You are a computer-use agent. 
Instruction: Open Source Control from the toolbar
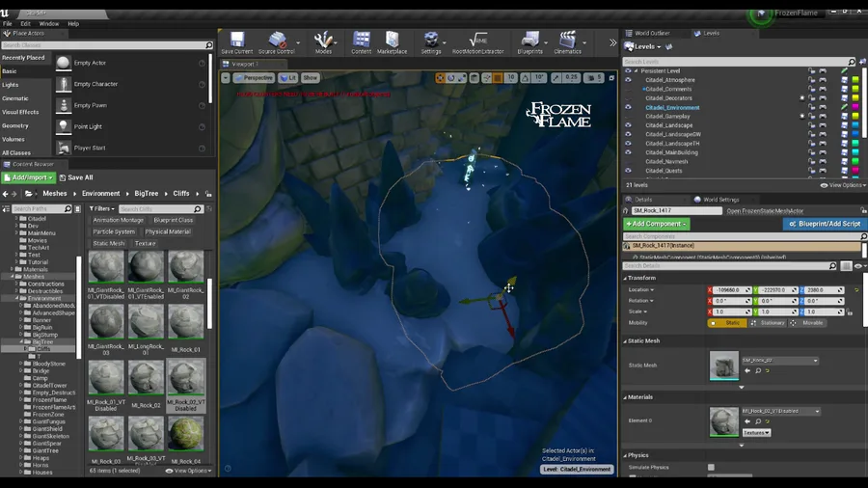coord(276,42)
